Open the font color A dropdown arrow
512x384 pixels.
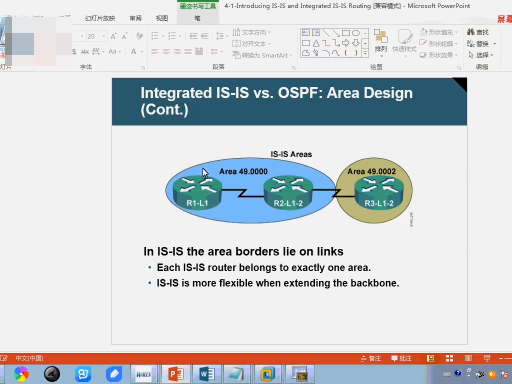(x=142, y=52)
